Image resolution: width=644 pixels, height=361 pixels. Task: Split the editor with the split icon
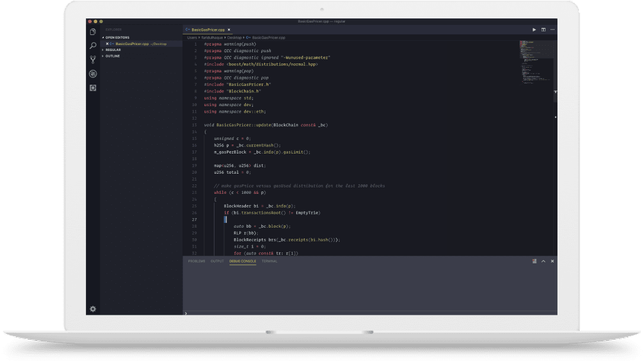[x=543, y=29]
